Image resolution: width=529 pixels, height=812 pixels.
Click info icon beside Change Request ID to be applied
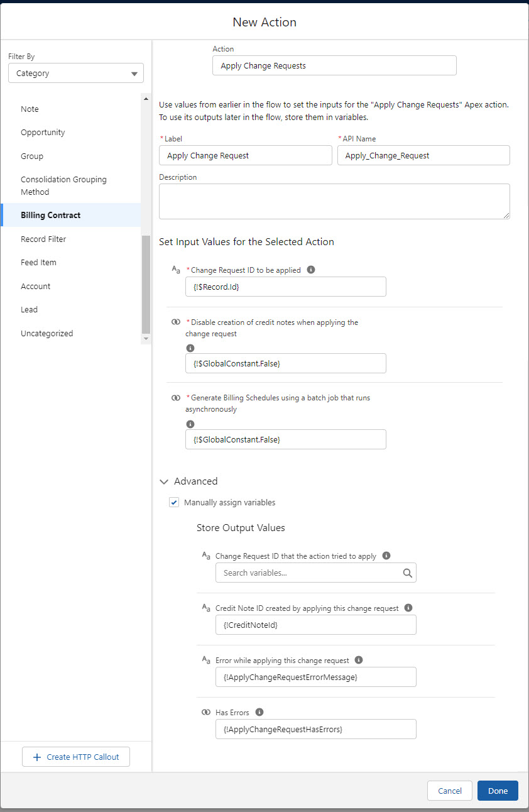point(311,270)
